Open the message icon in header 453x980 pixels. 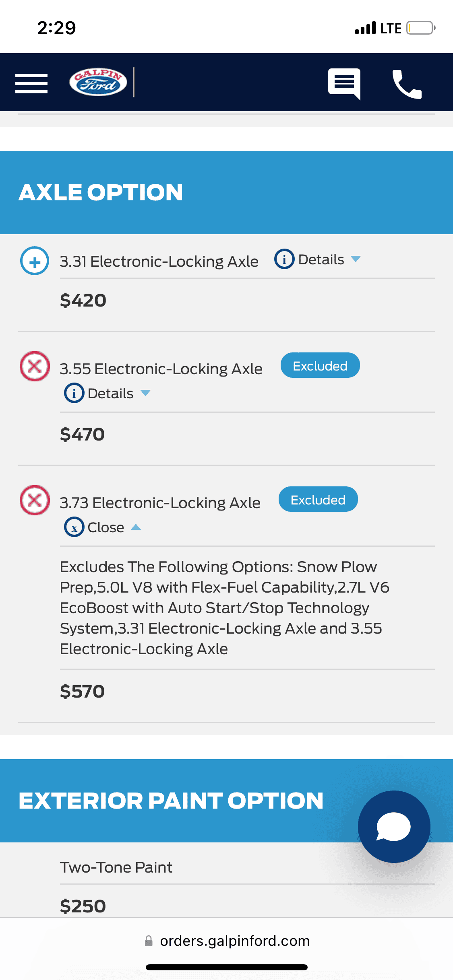click(344, 83)
